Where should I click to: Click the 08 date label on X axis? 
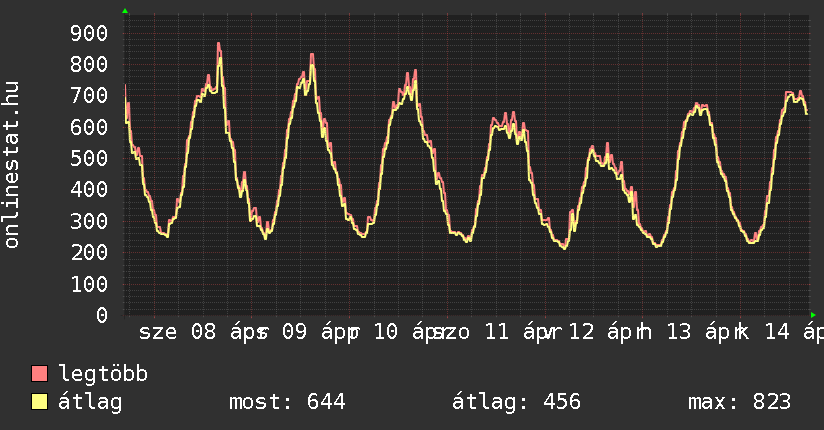click(204, 333)
